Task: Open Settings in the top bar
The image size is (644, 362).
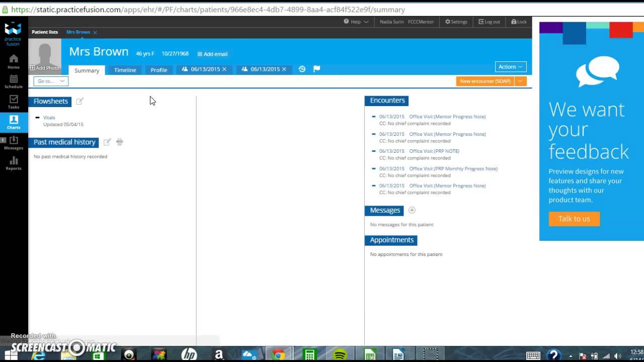Action: [x=456, y=22]
